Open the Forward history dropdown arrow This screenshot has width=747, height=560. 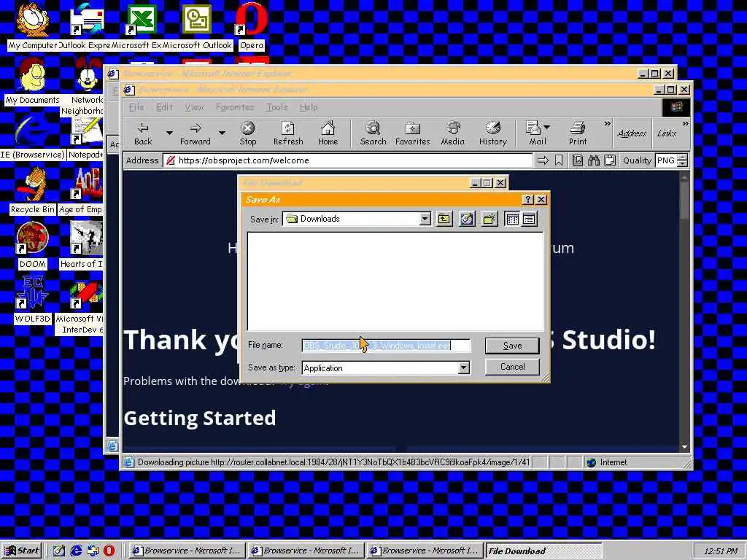click(222, 133)
